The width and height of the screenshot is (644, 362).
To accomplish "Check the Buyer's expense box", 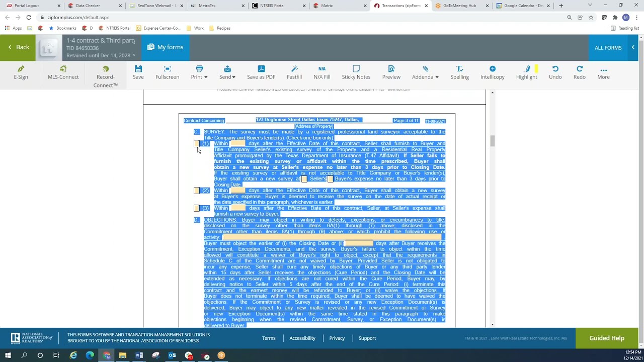I will coord(330,179).
